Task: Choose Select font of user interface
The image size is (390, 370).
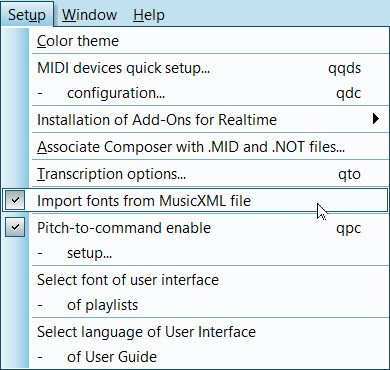Action: click(x=210, y=280)
